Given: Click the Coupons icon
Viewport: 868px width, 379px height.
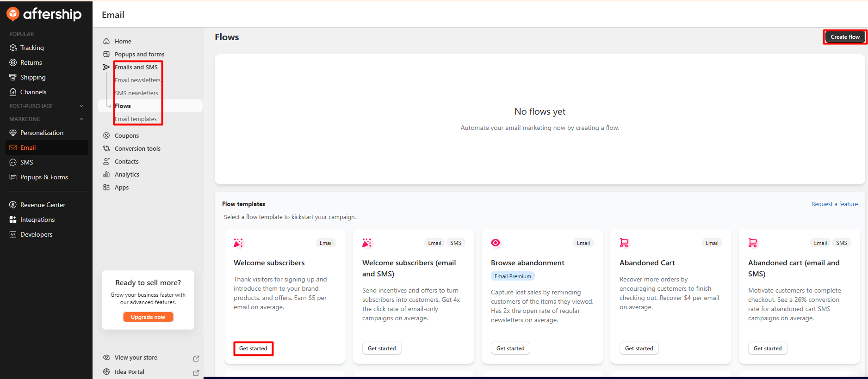Looking at the screenshot, I should tap(106, 135).
